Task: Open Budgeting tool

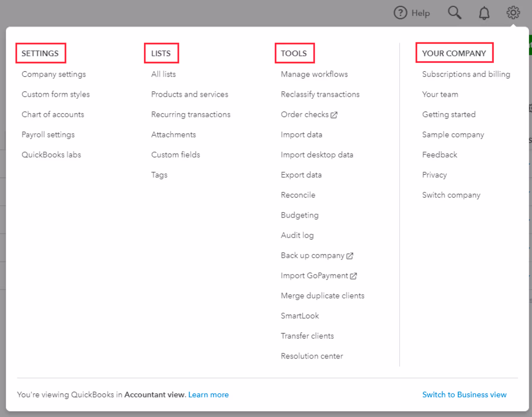Action: [x=300, y=215]
